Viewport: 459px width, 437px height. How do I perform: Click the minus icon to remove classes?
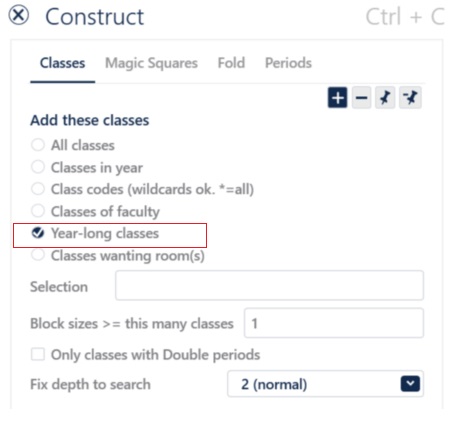click(x=361, y=98)
